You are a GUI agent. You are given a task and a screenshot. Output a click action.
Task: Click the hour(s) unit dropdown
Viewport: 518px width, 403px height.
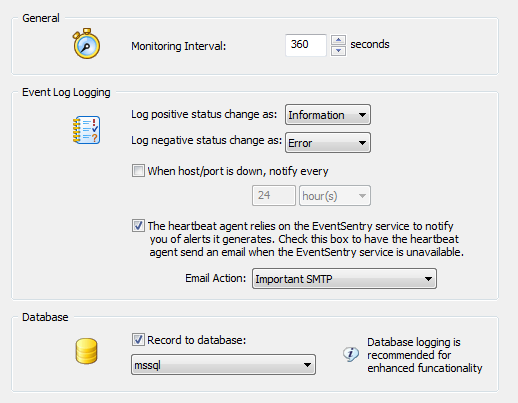click(x=335, y=195)
